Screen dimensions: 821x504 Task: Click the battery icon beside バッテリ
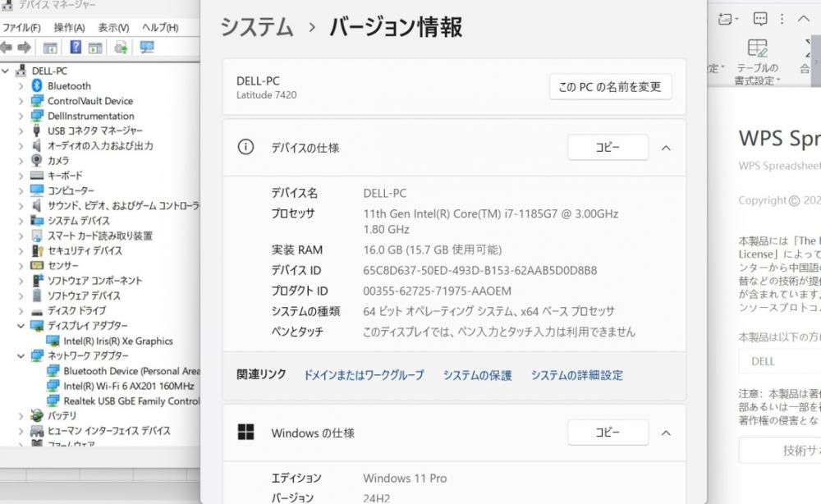(37, 415)
